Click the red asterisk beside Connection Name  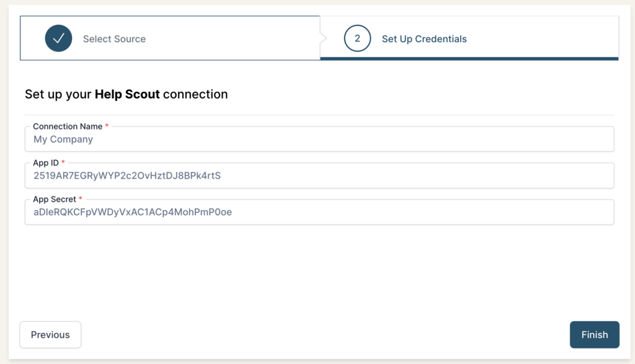(x=107, y=126)
